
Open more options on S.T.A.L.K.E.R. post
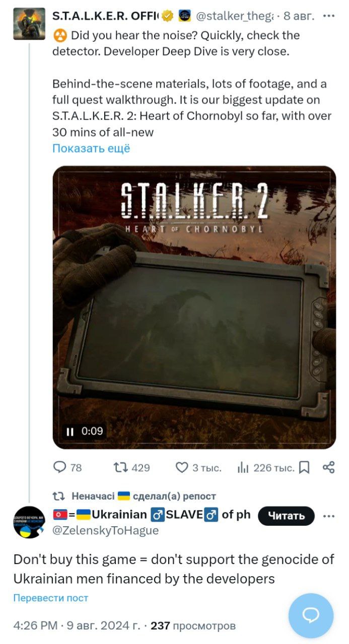328,16
